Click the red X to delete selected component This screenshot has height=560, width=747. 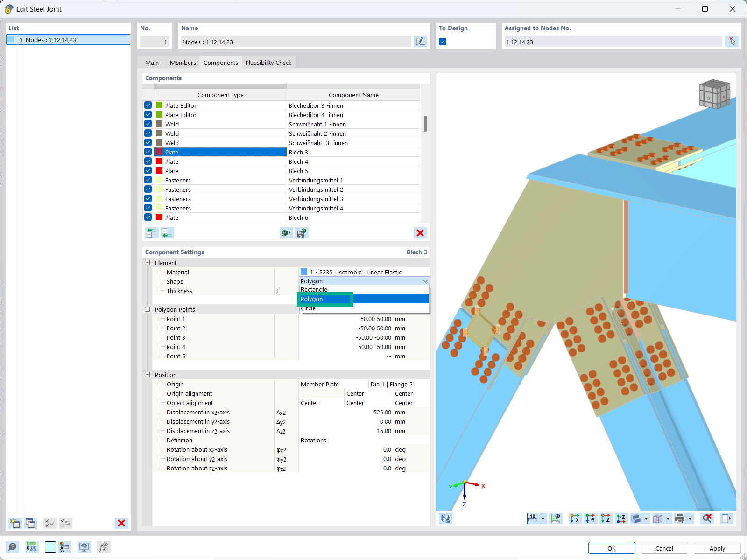pyautogui.click(x=420, y=233)
